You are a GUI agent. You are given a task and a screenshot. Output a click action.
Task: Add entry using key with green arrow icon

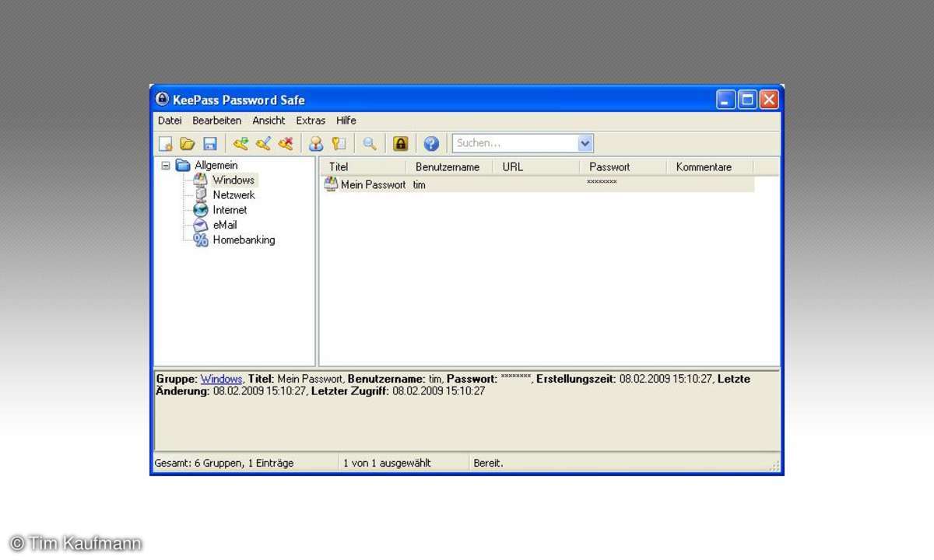pyautogui.click(x=241, y=144)
